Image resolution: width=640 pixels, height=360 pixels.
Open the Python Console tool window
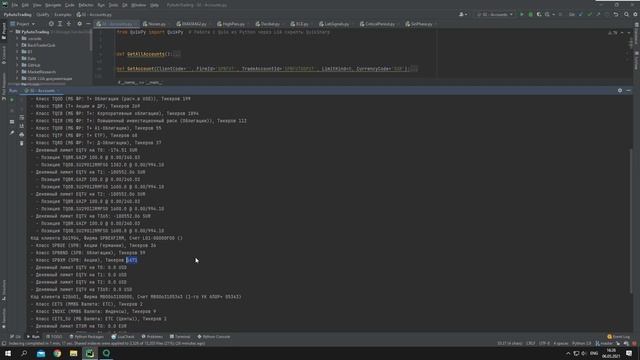coord(214,337)
